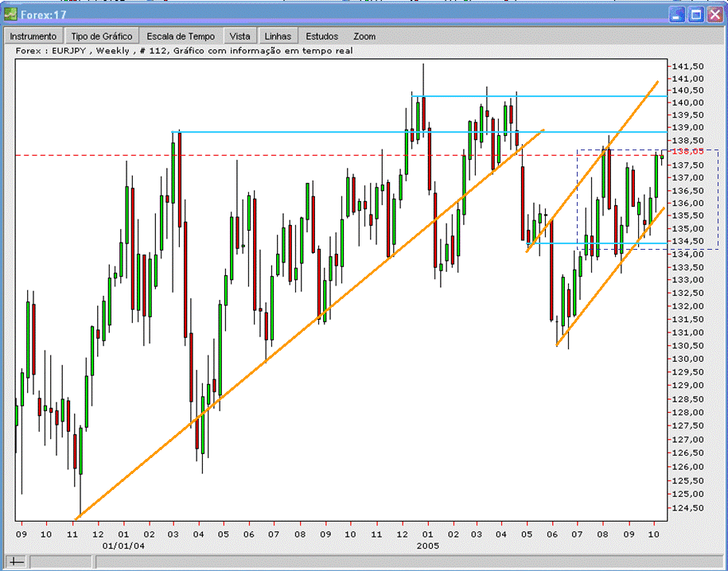Click the 01/01/04 date label below the chart
The image size is (728, 571).
tap(123, 546)
